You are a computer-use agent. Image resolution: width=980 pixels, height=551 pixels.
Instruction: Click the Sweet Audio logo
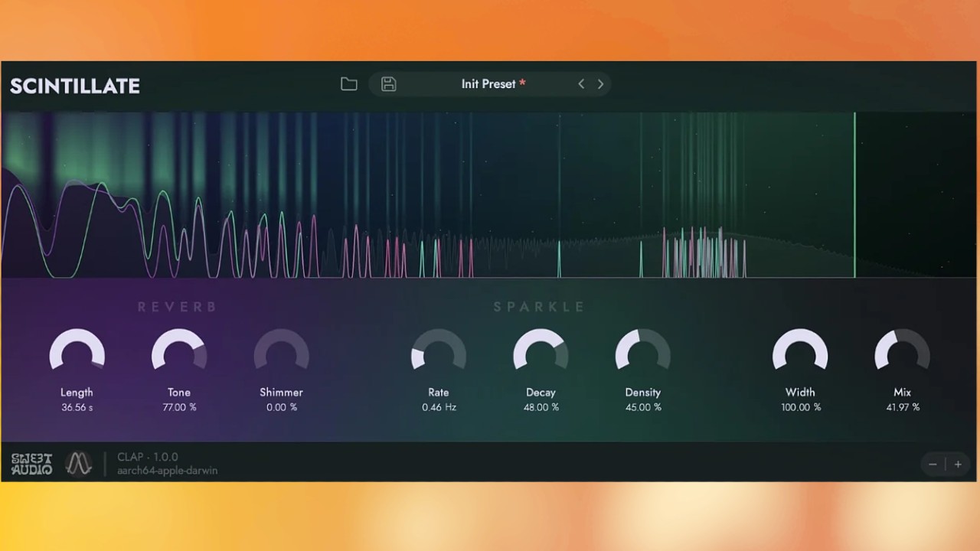point(32,464)
